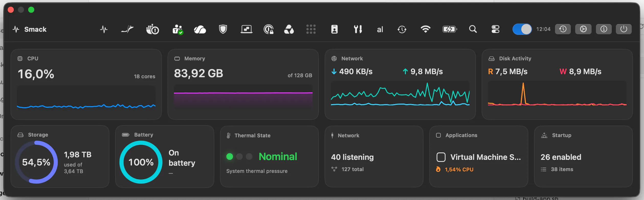The height and width of the screenshot is (200, 644).
Task: Select the three-droplet icon
Action: coord(289,29)
